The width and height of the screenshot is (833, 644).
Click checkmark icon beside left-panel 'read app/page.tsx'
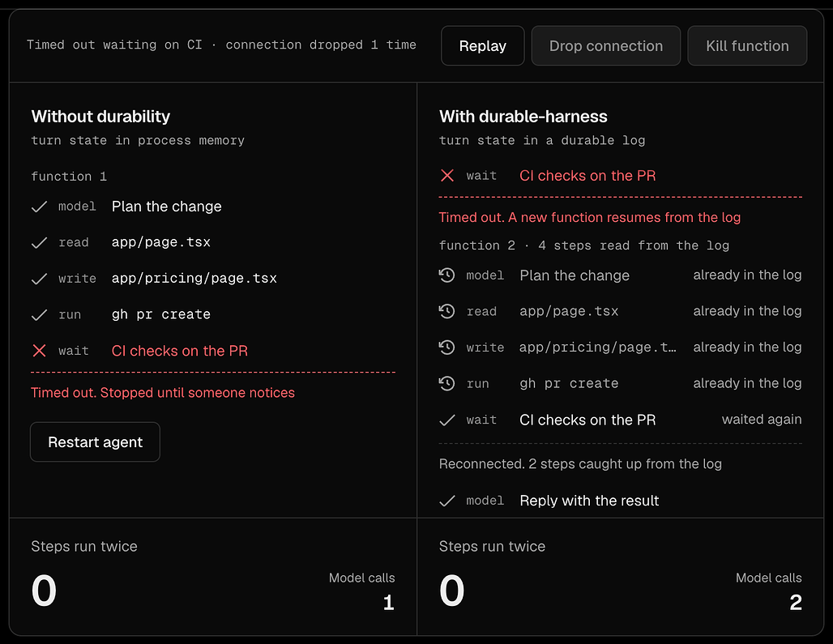tap(40, 243)
